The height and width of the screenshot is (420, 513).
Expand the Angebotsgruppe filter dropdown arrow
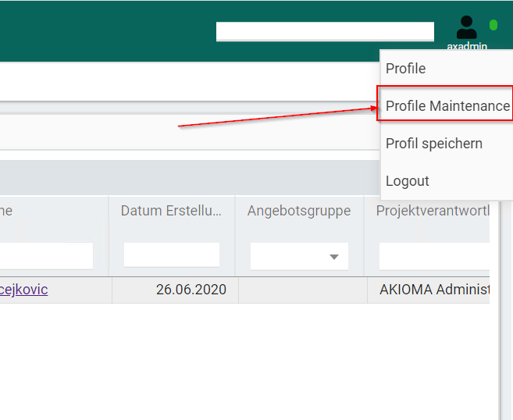tap(334, 257)
